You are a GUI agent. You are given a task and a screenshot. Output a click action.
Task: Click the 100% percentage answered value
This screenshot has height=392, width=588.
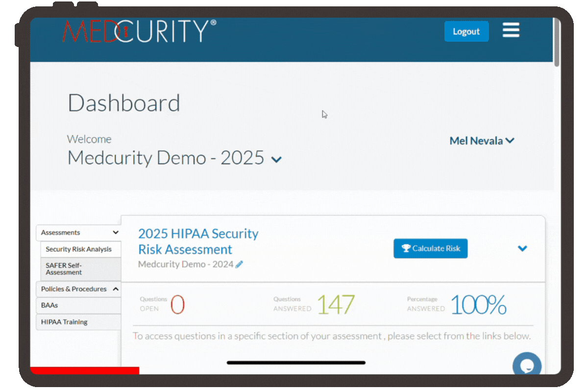coord(478,305)
